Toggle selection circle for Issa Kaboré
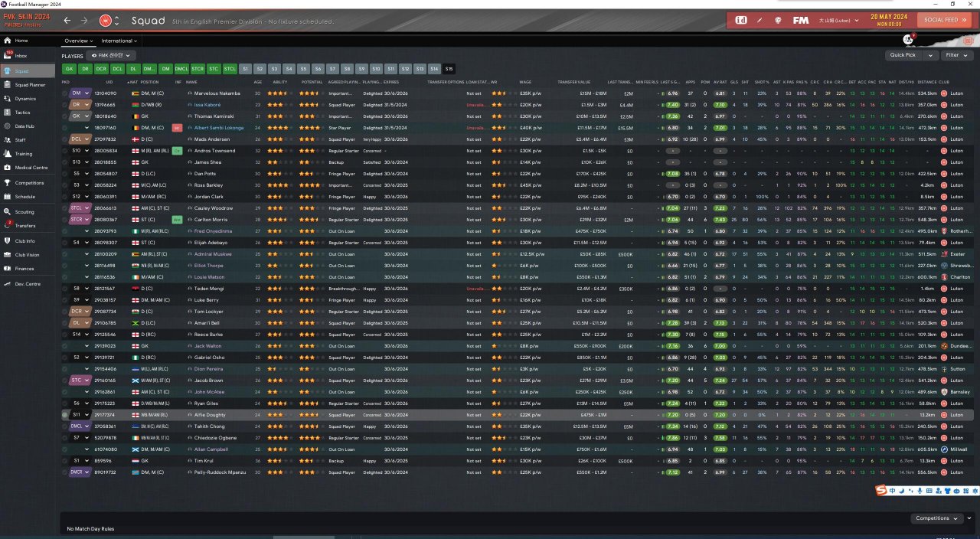Screen dimensions: 980x539 (x=65, y=105)
